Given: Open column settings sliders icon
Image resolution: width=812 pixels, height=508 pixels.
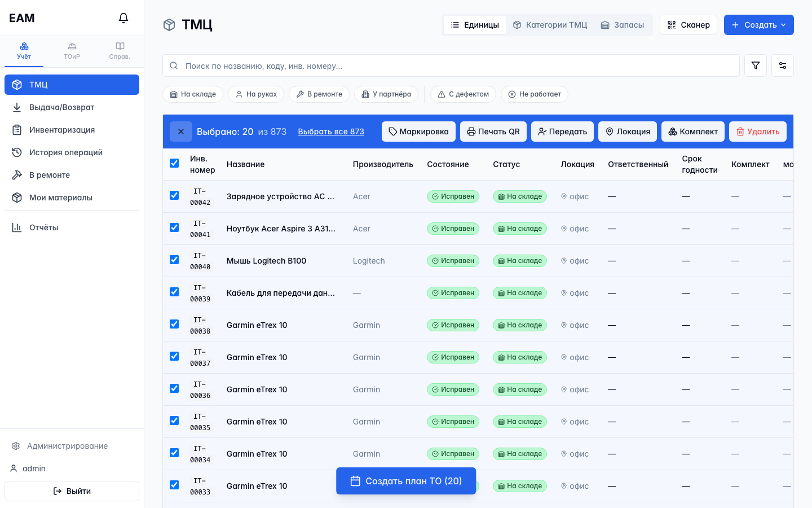Looking at the screenshot, I should pos(783,65).
